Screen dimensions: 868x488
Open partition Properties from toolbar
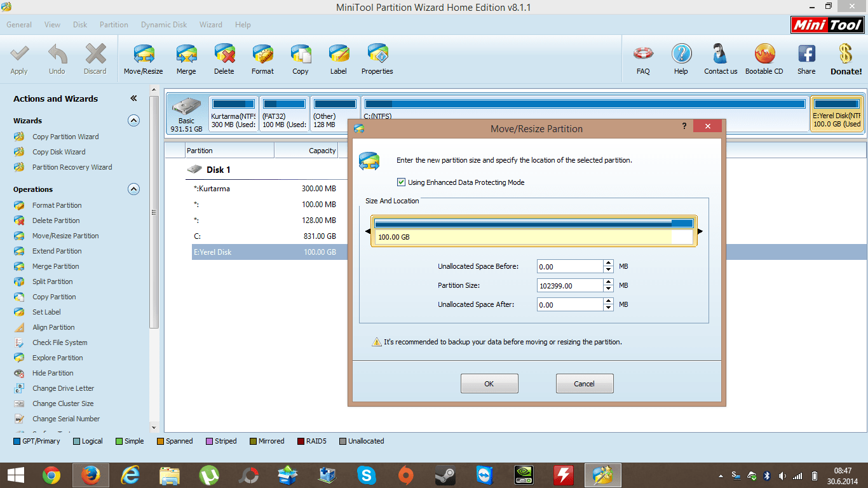pyautogui.click(x=377, y=59)
